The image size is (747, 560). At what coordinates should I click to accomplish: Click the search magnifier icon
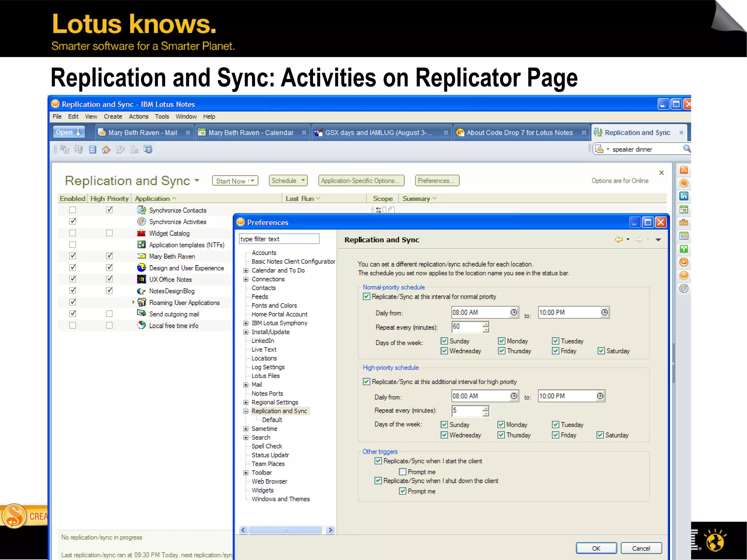coord(686,148)
